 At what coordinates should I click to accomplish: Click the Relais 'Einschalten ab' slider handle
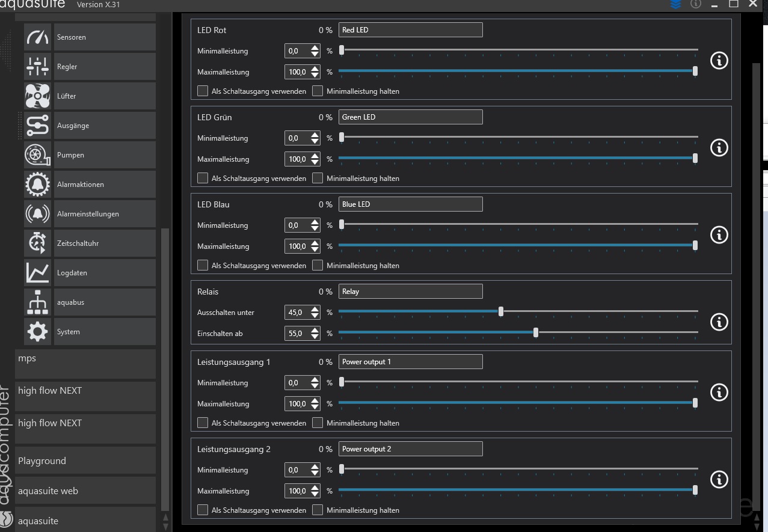536,333
